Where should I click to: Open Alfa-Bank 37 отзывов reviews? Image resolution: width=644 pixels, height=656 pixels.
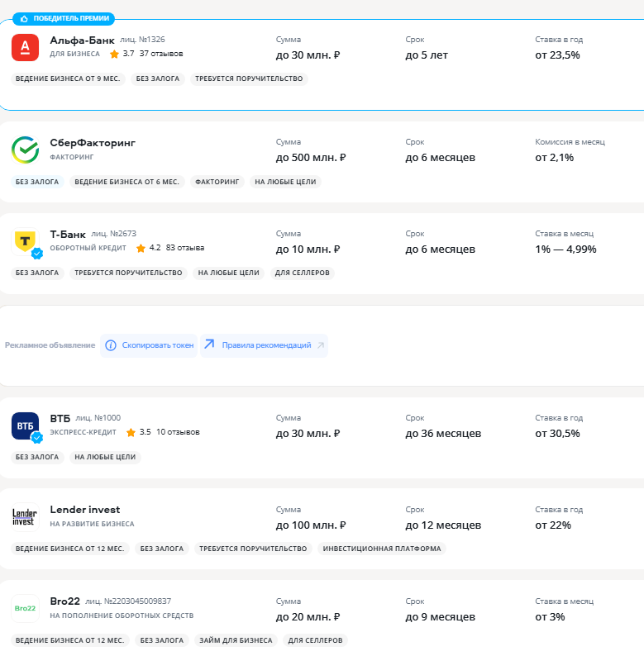161,54
